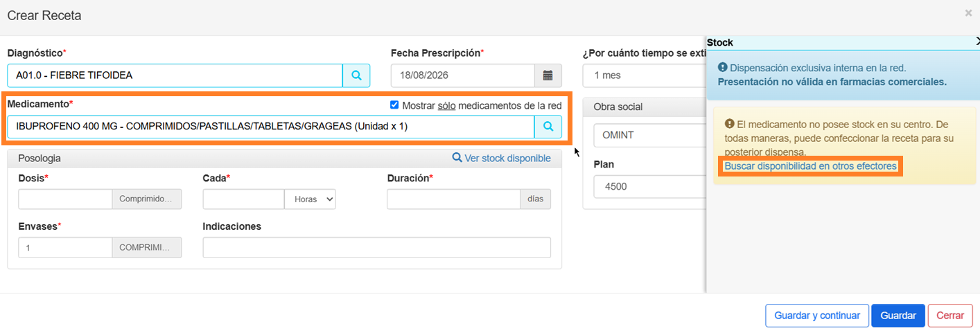Focus the Fecha Prescripción date field
This screenshot has width=980, height=335.
(x=463, y=75)
